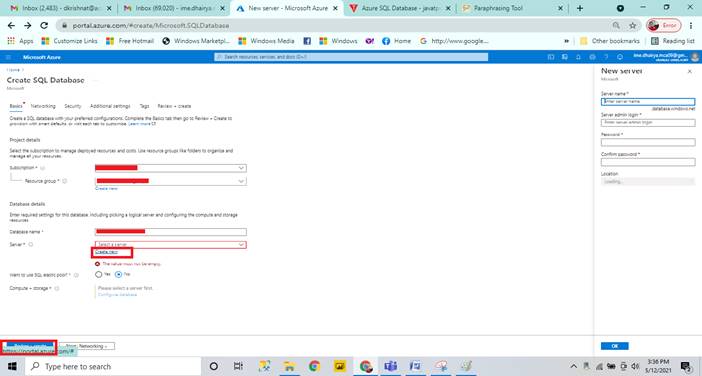
Task: Click Create new under Resource group
Action: (x=107, y=188)
